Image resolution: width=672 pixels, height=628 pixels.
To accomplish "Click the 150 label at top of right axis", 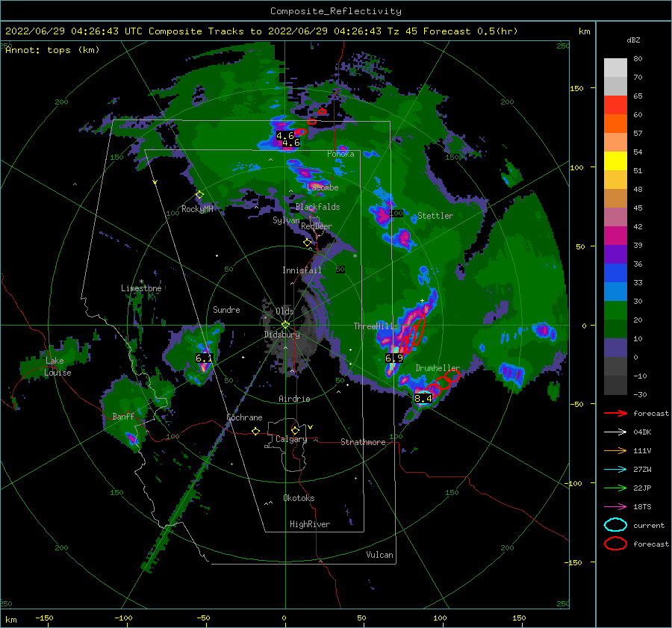I will pos(576,88).
